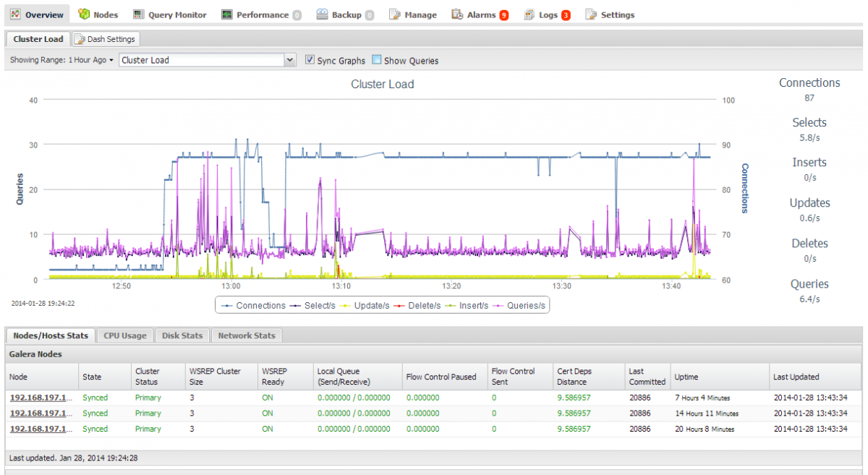Switch to the CPU Usage tab

pos(124,335)
